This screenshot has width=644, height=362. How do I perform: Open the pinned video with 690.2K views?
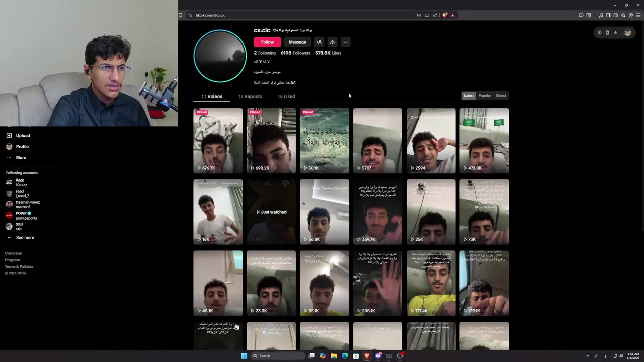coord(271,141)
